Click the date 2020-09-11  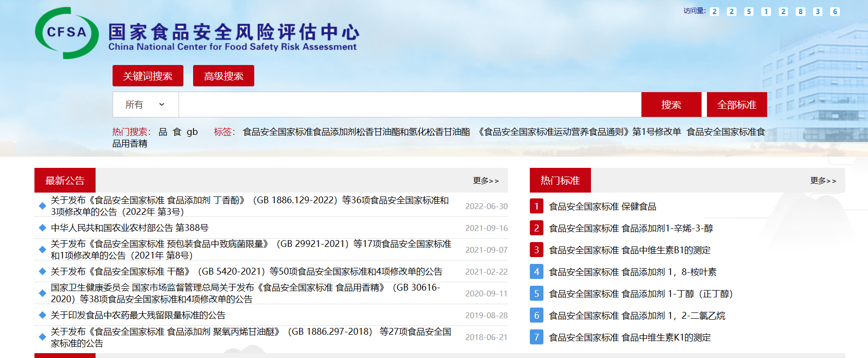pos(487,293)
